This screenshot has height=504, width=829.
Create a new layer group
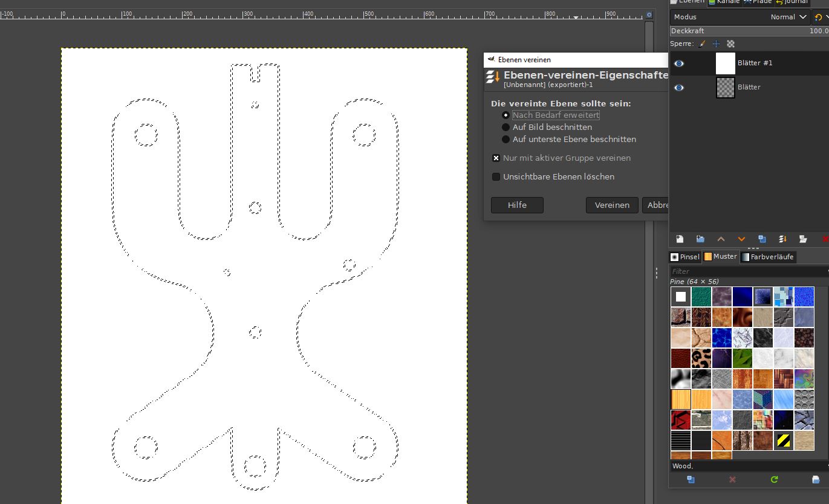click(700, 239)
